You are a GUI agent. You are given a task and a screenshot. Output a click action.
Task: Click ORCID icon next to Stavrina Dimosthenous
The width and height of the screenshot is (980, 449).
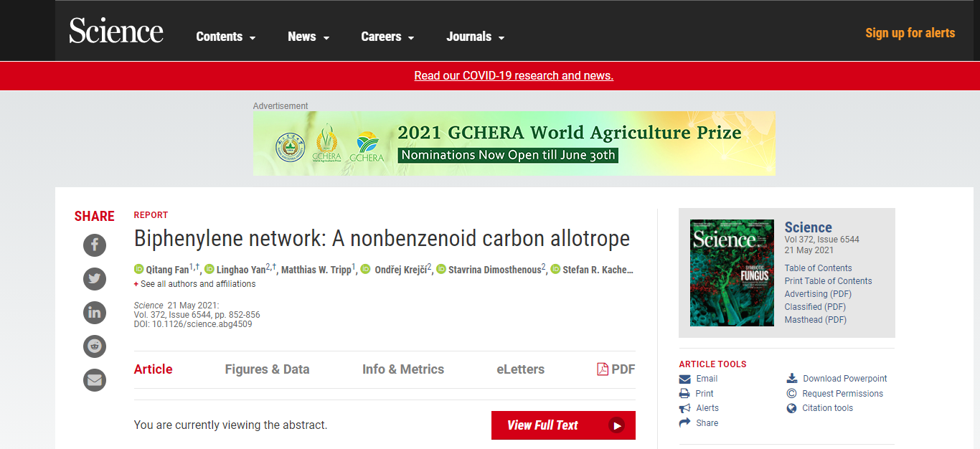(441, 269)
